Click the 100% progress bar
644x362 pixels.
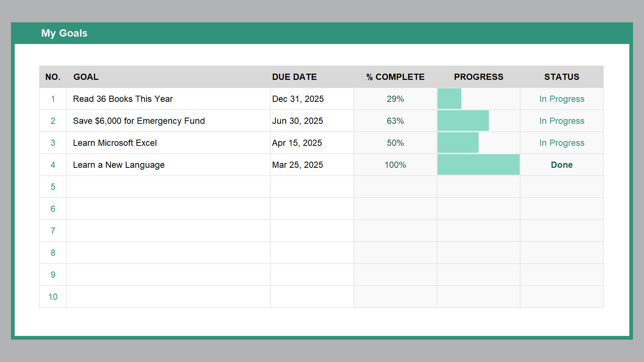(478, 165)
